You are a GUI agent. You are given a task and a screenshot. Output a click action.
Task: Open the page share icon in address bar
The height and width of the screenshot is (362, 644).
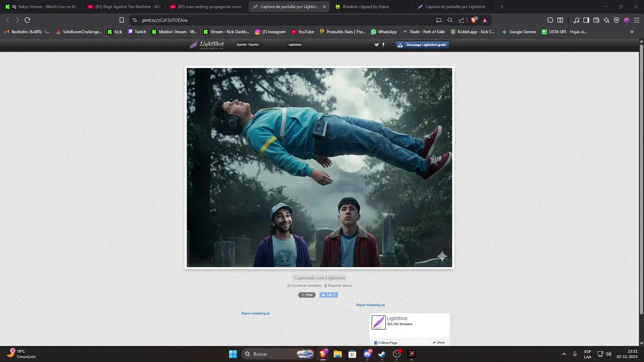pyautogui.click(x=461, y=20)
